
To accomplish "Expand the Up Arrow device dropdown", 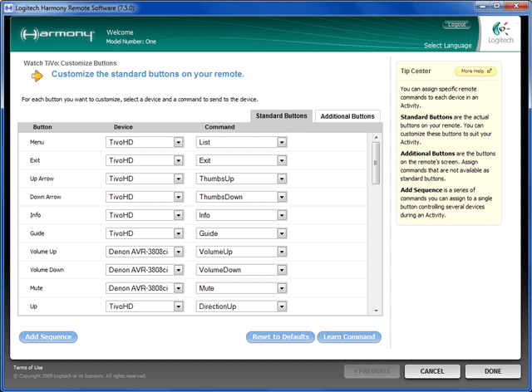I will tap(145, 179).
